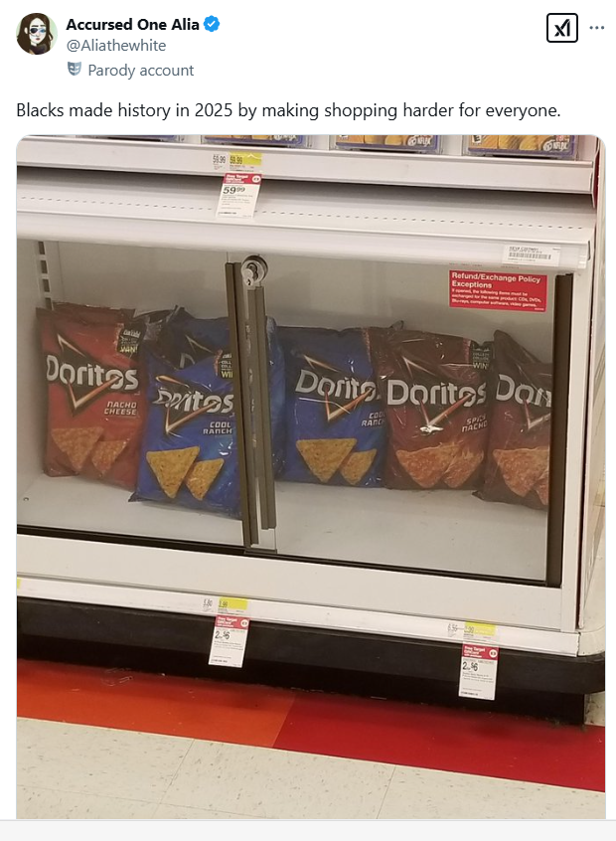616x841 pixels.
Task: Click the lower-right red price tag
Action: tap(479, 672)
